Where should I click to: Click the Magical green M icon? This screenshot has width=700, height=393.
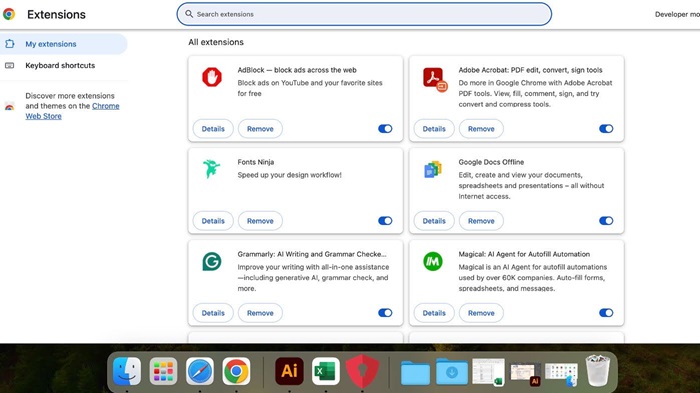(x=433, y=261)
